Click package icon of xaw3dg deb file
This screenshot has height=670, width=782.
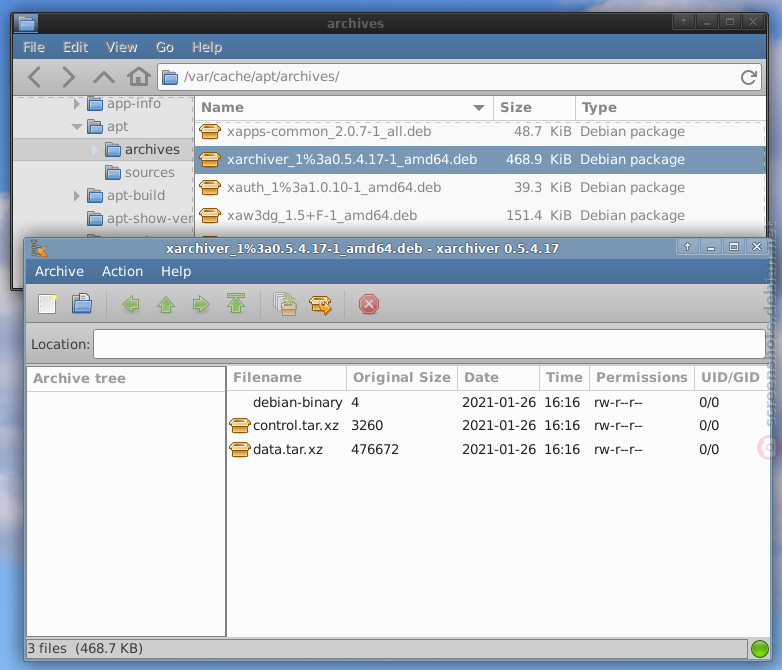[210, 216]
